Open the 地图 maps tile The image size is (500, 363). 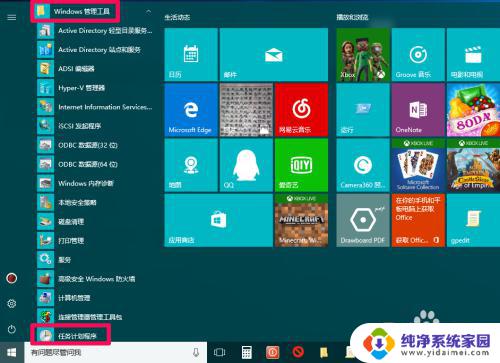[191, 165]
